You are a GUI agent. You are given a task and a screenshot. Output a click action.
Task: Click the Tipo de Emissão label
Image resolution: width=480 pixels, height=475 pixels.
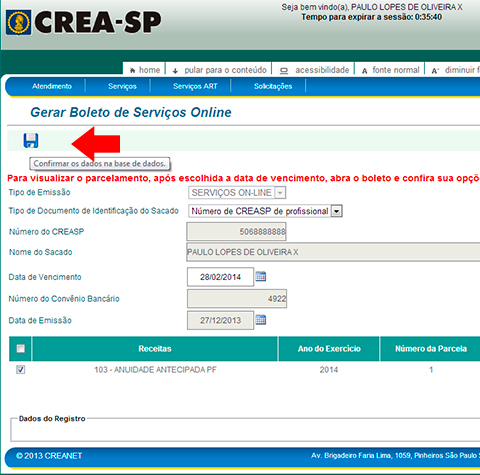(x=39, y=192)
